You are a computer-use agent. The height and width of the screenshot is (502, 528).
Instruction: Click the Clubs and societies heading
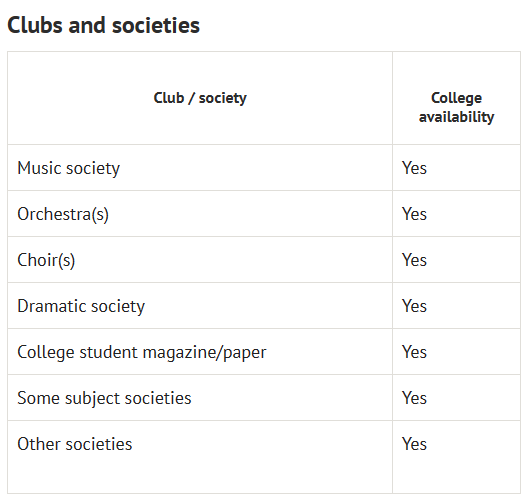(x=103, y=25)
